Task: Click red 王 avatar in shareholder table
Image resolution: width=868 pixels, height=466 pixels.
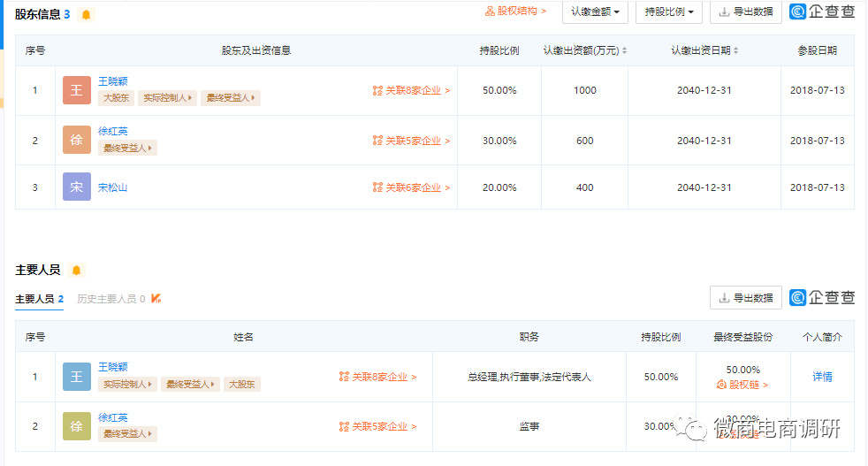Action: pos(76,90)
